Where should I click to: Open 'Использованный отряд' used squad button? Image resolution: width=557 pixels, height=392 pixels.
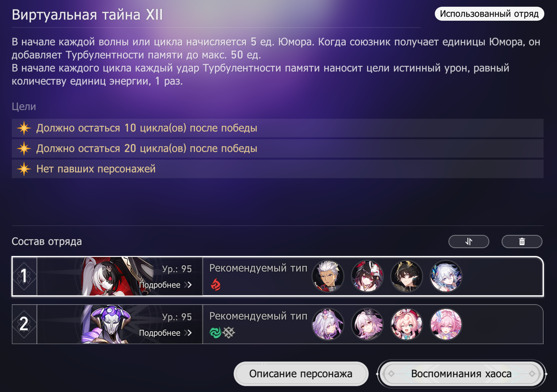tap(489, 14)
